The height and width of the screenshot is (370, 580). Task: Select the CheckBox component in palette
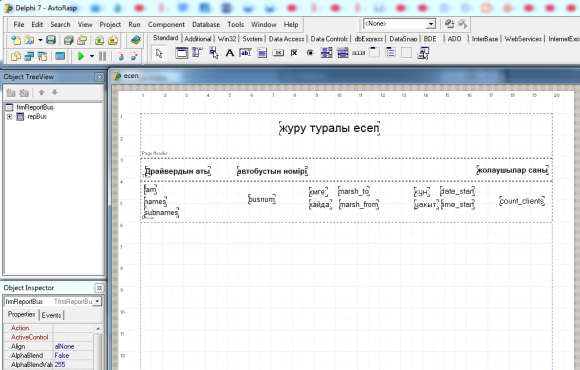click(294, 53)
